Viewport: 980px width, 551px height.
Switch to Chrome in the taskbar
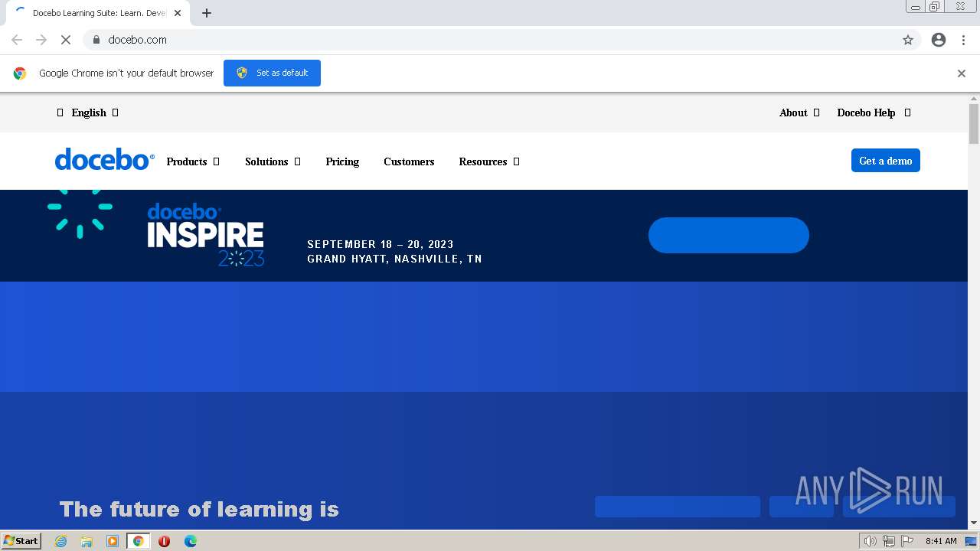coord(138,541)
